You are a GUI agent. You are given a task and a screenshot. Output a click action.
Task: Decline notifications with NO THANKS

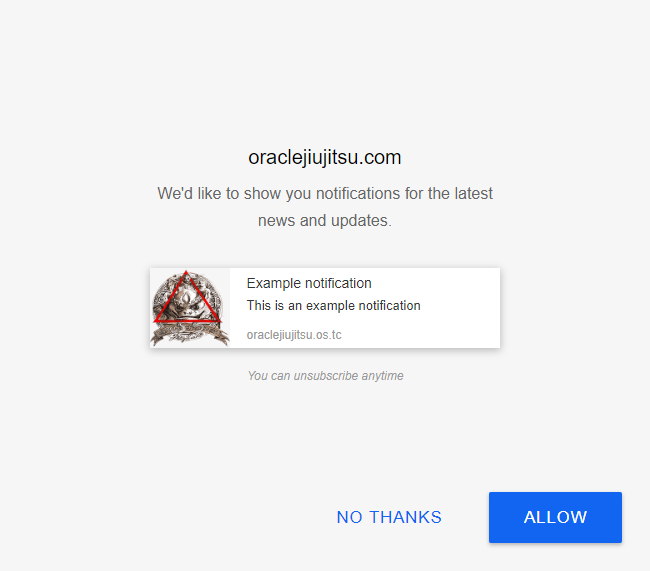(x=389, y=517)
